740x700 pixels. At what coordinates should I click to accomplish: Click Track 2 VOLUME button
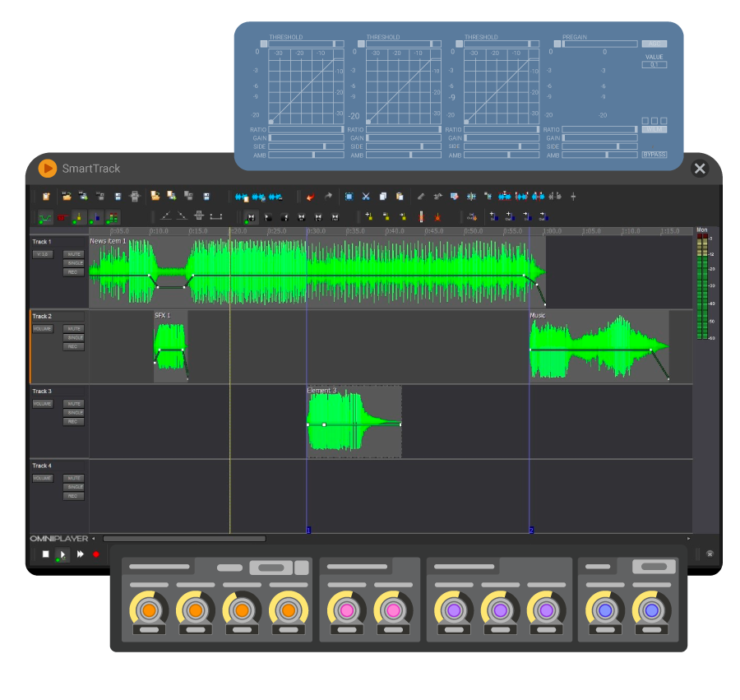coord(43,328)
